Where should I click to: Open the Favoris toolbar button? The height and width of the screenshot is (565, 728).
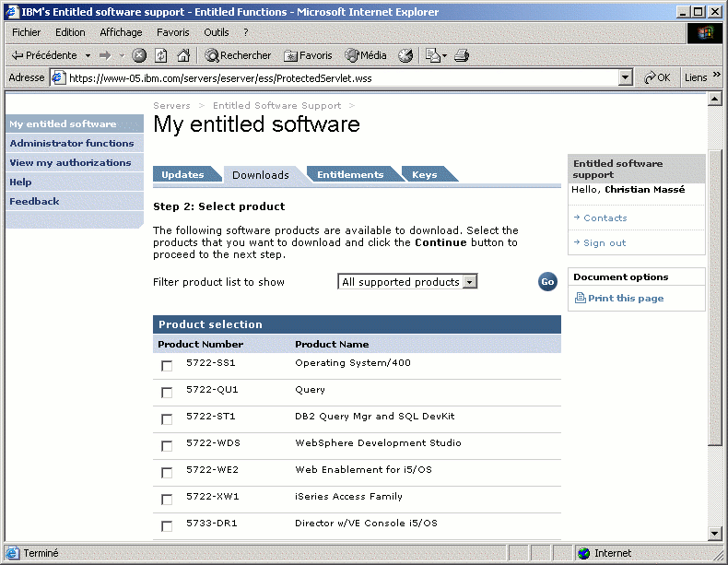308,55
